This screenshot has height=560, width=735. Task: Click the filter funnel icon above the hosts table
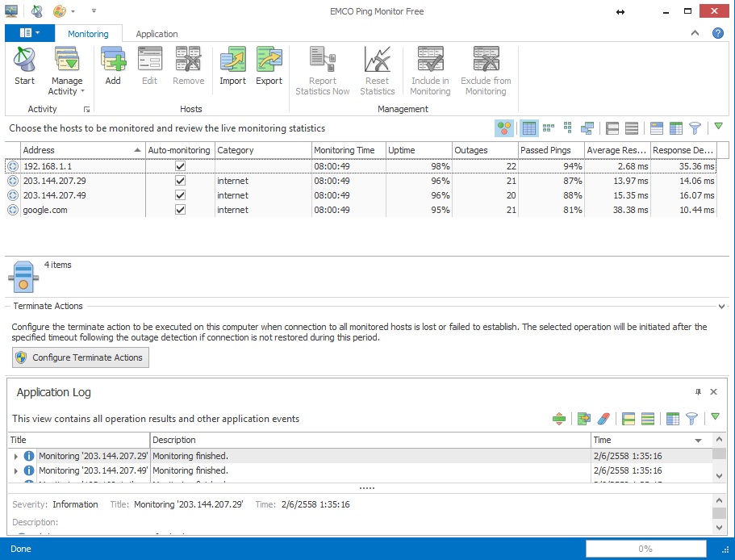[695, 128]
